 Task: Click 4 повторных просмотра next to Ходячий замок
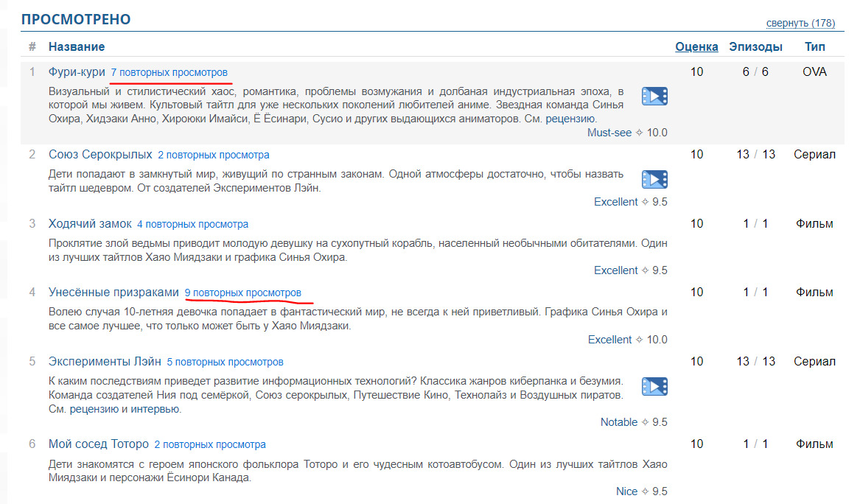tap(193, 224)
